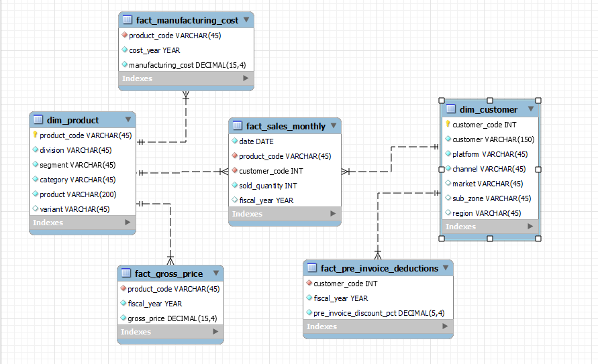Click the foreign key diamond of fact_sales_monthly product_code
This screenshot has height=364, width=598.
(x=234, y=156)
